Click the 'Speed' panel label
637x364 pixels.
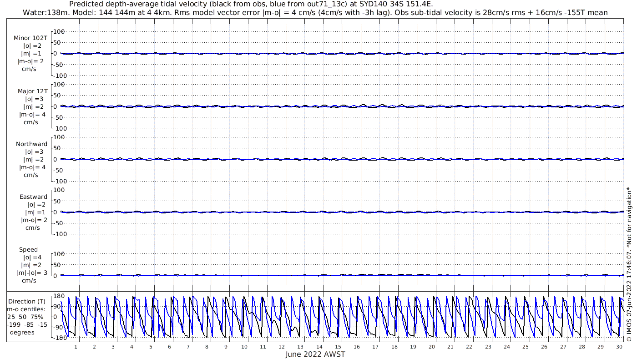(x=28, y=250)
